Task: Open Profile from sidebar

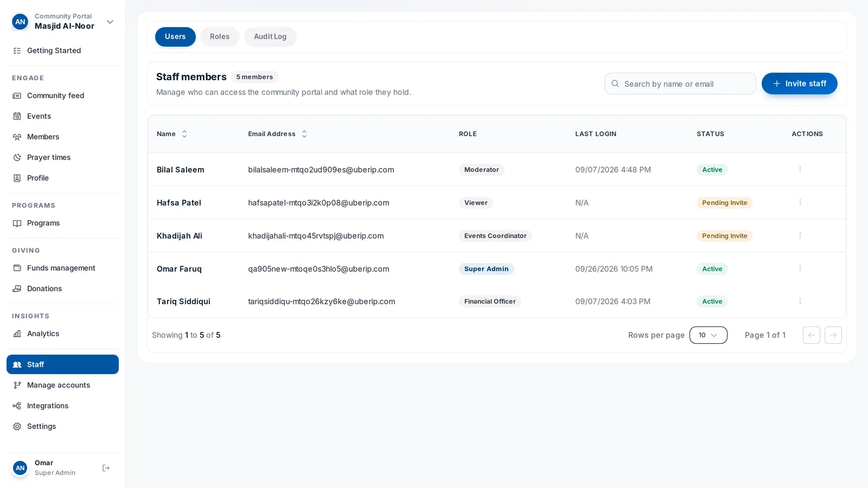Action: [62, 178]
